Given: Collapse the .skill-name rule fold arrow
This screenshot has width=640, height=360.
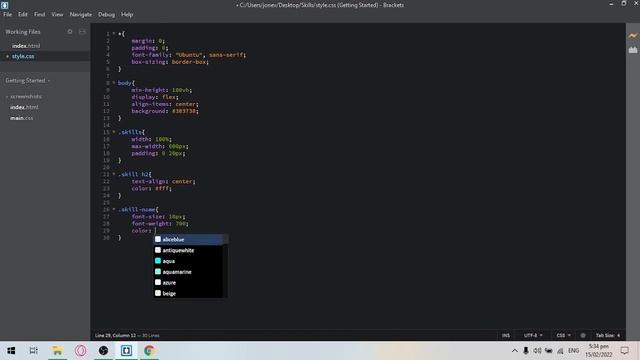Looking at the screenshot, I should [114, 209].
